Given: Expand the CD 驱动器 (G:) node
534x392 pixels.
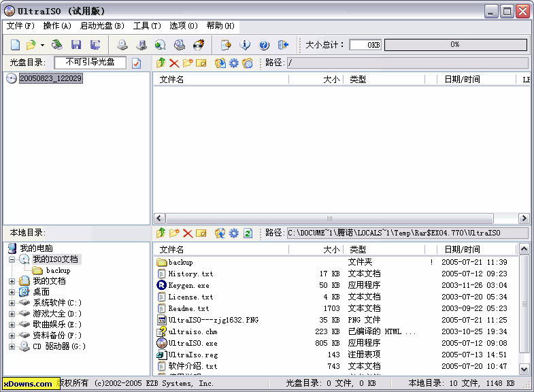Looking at the screenshot, I should tap(12, 346).
